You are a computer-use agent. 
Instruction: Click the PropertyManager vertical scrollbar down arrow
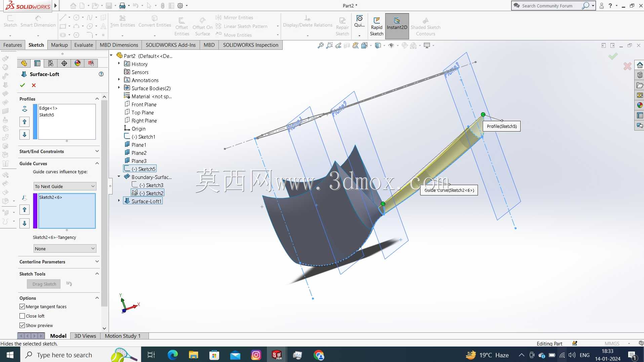104,328
